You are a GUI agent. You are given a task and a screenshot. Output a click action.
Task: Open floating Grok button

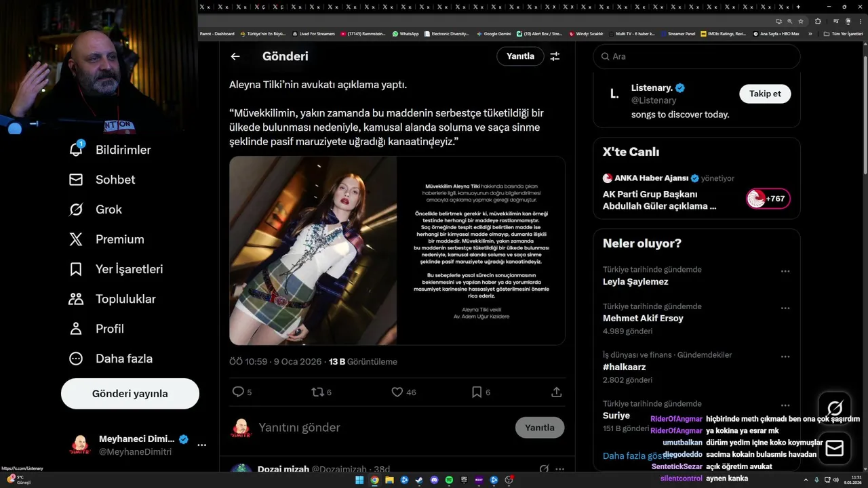click(x=835, y=408)
